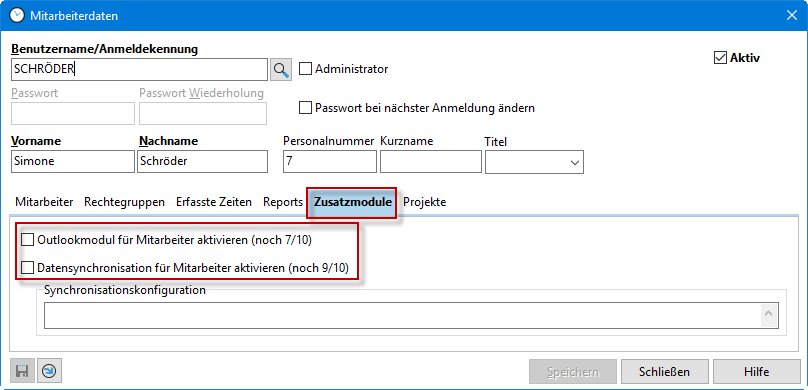Click the Benutzername field containing SCHRÖDER

[x=139, y=70]
